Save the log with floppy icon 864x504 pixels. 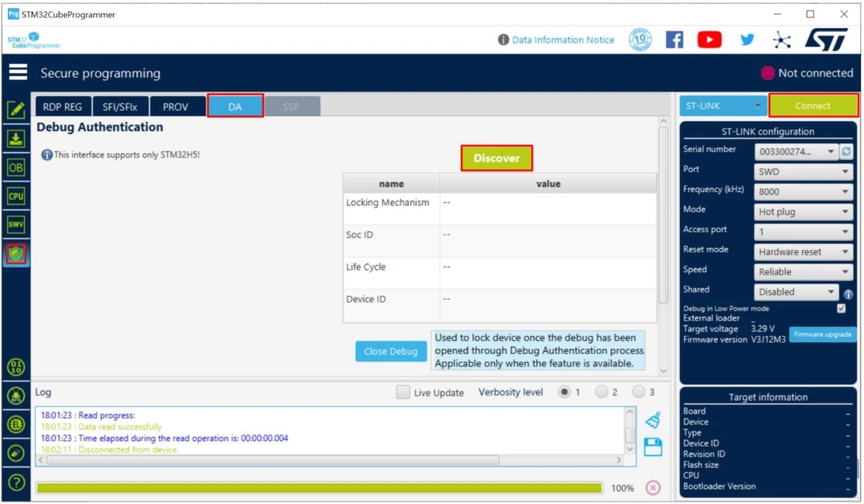(x=654, y=447)
